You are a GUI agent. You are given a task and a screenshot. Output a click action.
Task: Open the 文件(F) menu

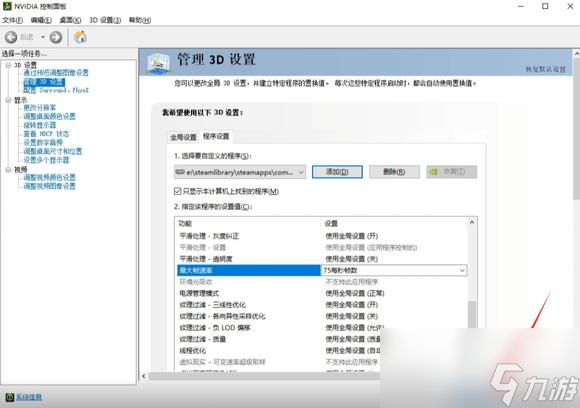[x=13, y=20]
